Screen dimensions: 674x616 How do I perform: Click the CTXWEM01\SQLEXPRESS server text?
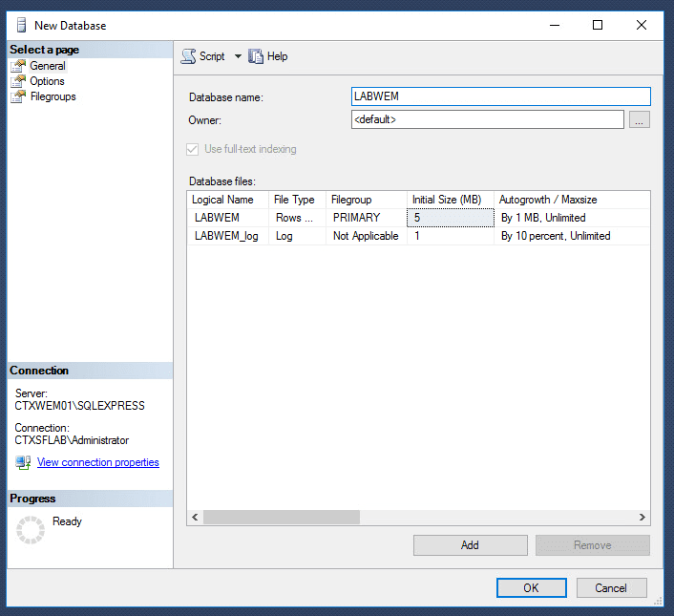click(79, 406)
